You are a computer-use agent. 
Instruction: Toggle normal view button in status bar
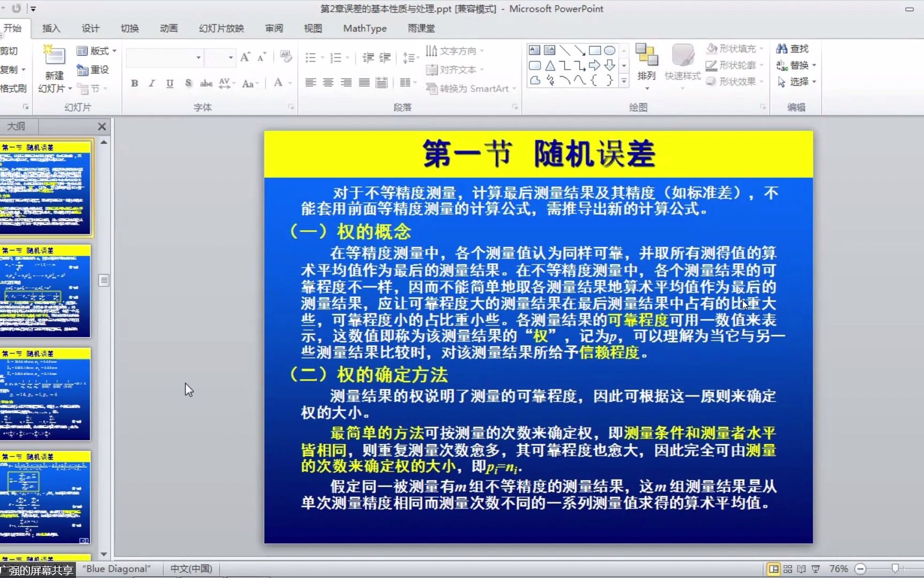pyautogui.click(x=773, y=569)
